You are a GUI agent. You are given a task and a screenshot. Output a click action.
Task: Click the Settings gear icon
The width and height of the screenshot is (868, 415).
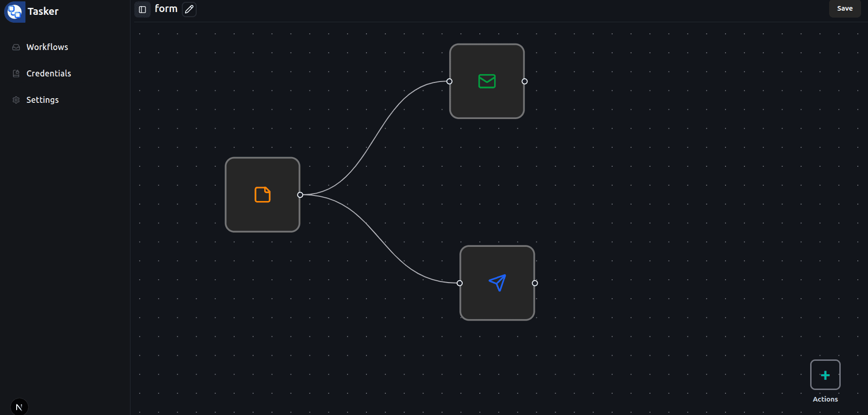(16, 100)
